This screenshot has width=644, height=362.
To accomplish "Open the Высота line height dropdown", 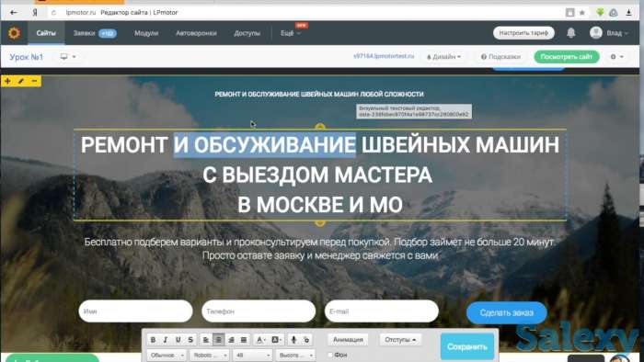I will 295,355.
